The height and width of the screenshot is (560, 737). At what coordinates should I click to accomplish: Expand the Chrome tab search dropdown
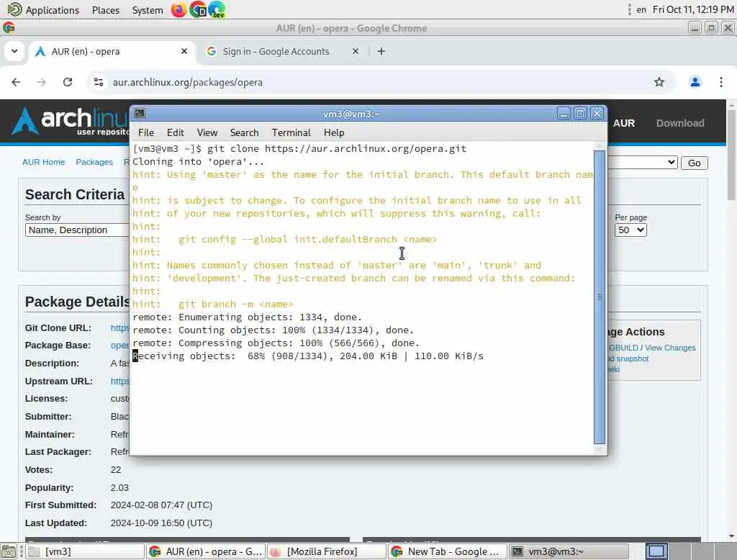point(14,51)
